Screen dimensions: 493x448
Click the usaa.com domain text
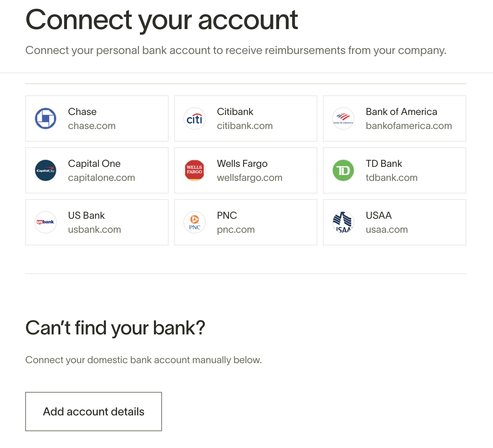click(387, 230)
